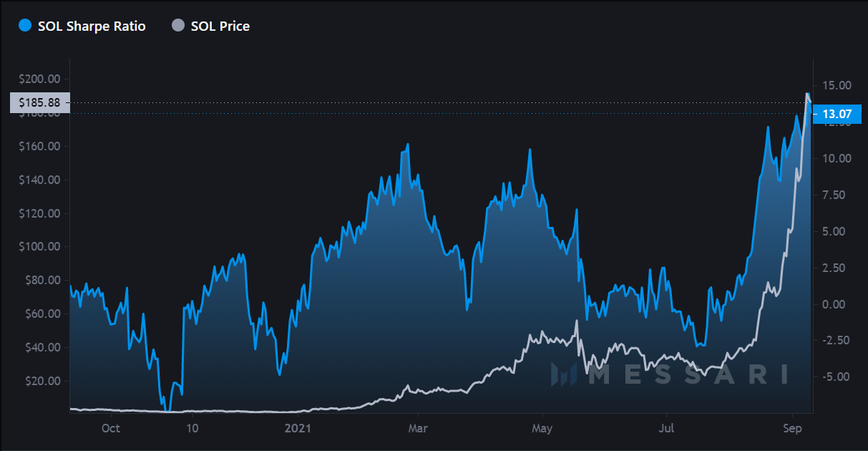
Task: Click the $140.00 left axis label
Action: click(40, 180)
